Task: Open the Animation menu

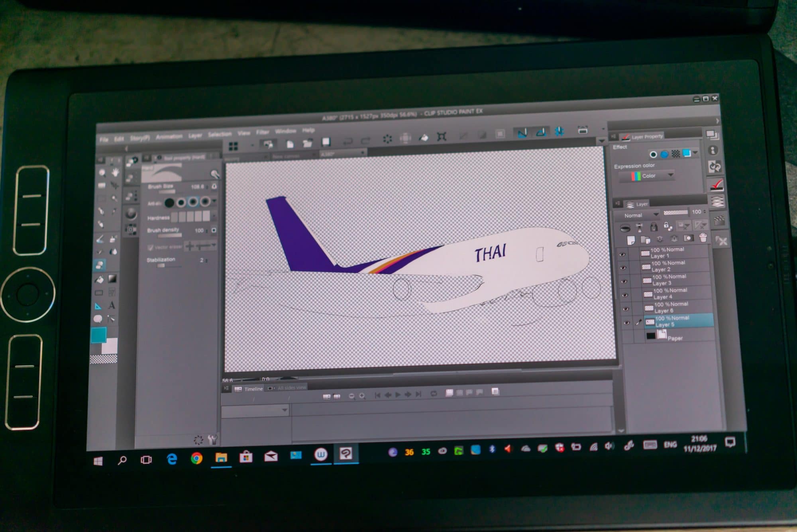Action: click(x=169, y=137)
